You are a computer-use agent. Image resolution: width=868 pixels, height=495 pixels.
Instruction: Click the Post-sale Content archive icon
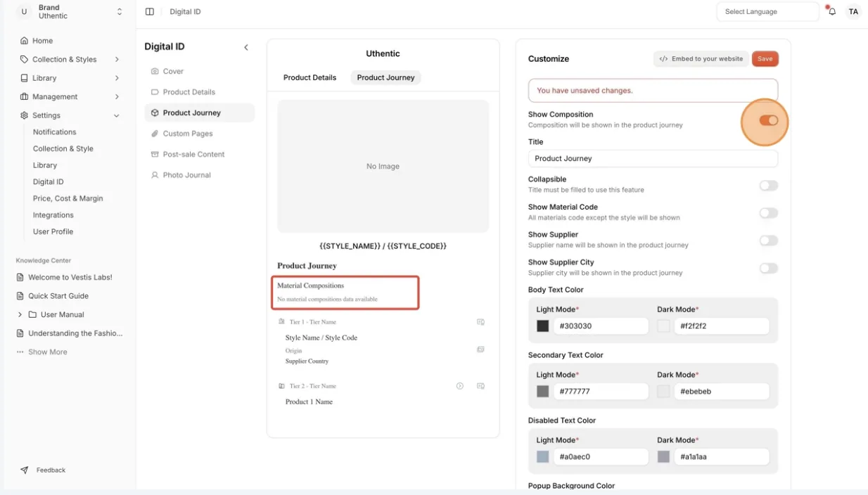coord(155,154)
